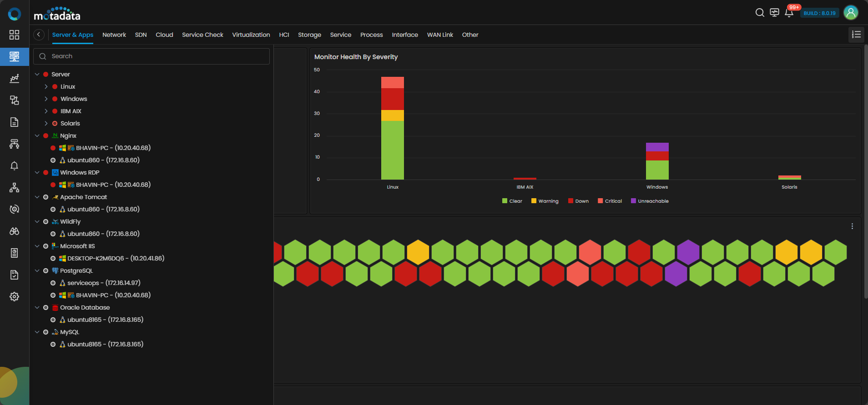Click the Apache Tomcat icon in tree
This screenshot has width=868, height=405.
pyautogui.click(x=55, y=197)
